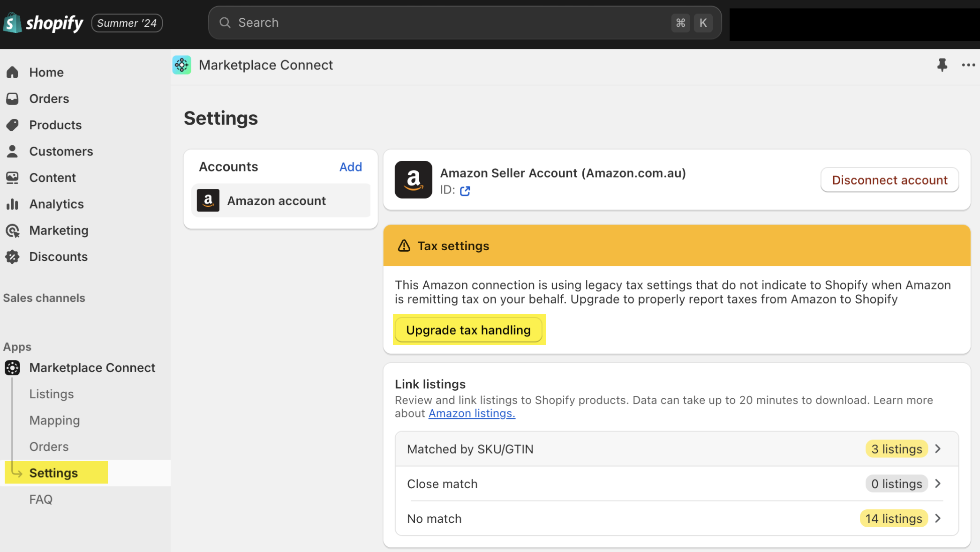
Task: Click the Command key shortcut hint
Action: coord(680,22)
